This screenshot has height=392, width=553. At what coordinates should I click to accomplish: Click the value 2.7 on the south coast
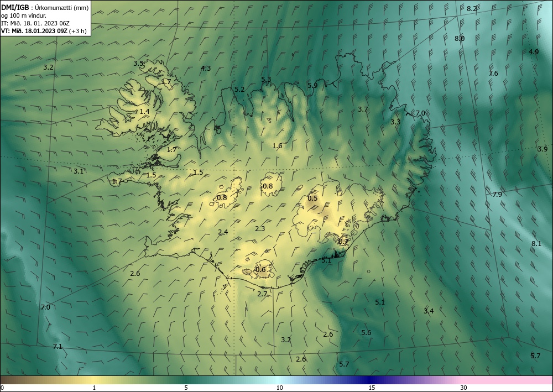262,294
